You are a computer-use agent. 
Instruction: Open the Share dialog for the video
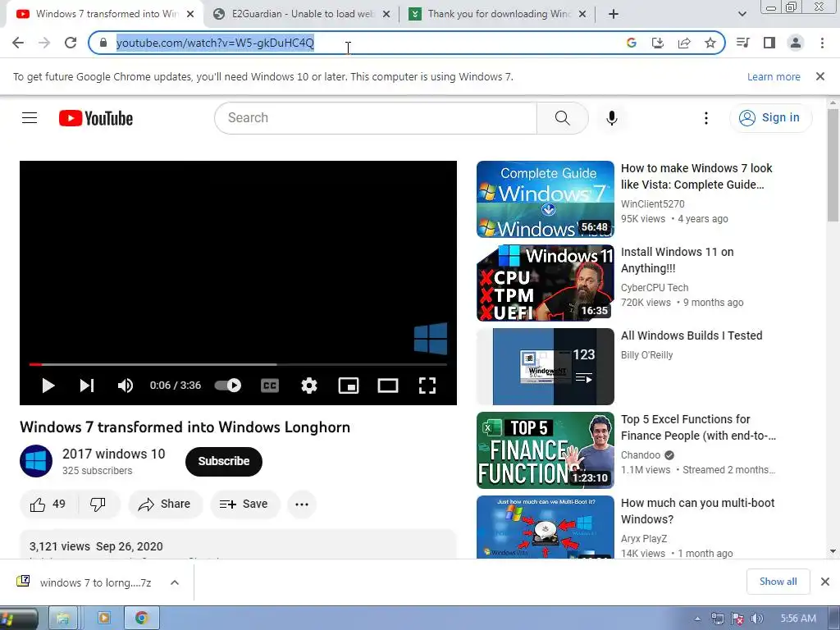pos(165,504)
